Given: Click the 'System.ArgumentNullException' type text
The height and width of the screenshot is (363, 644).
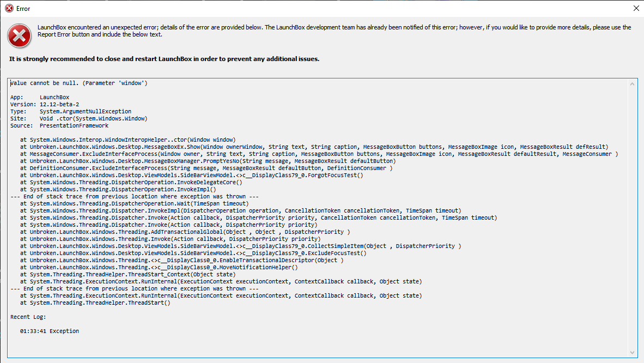Looking at the screenshot, I should pyautogui.click(x=86, y=111).
